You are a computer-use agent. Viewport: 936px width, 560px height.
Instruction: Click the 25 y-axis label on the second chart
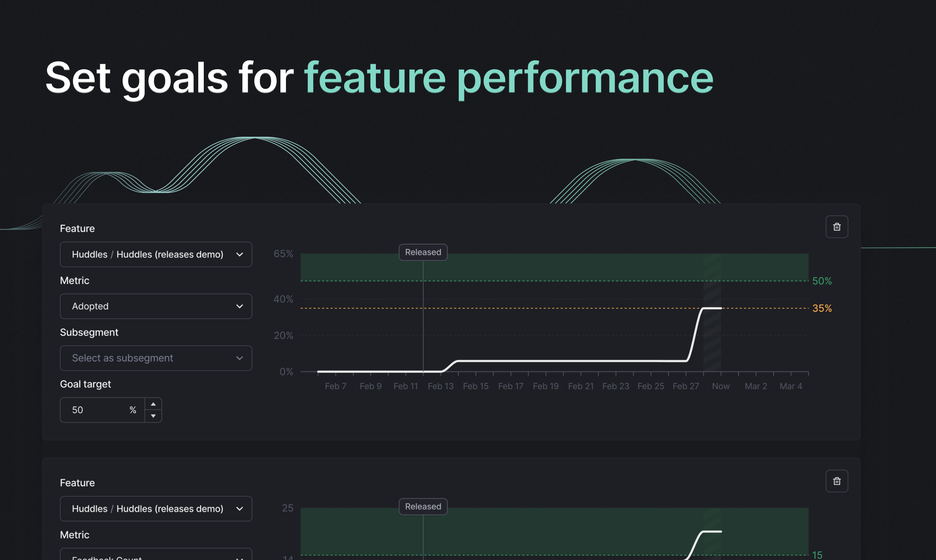point(287,508)
